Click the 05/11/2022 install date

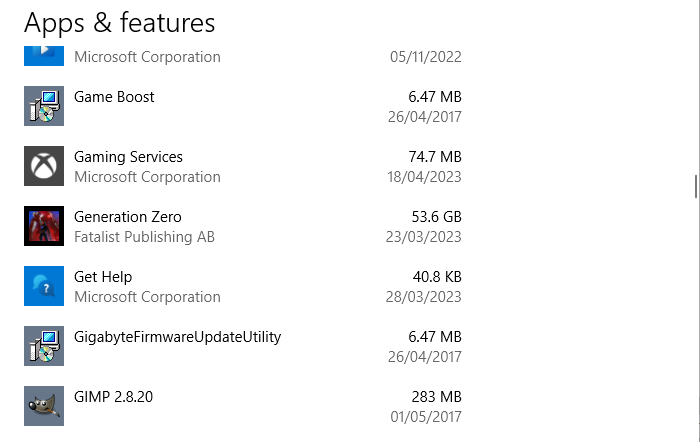point(425,57)
